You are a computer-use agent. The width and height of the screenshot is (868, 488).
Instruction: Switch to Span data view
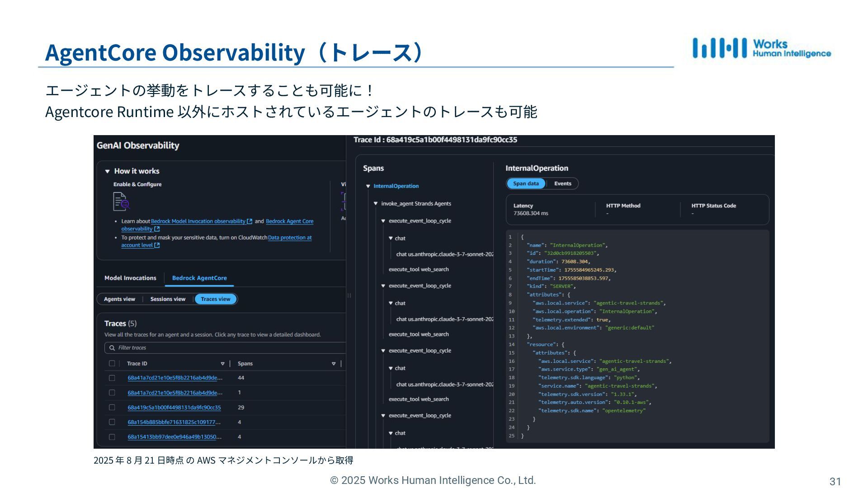[x=526, y=183]
